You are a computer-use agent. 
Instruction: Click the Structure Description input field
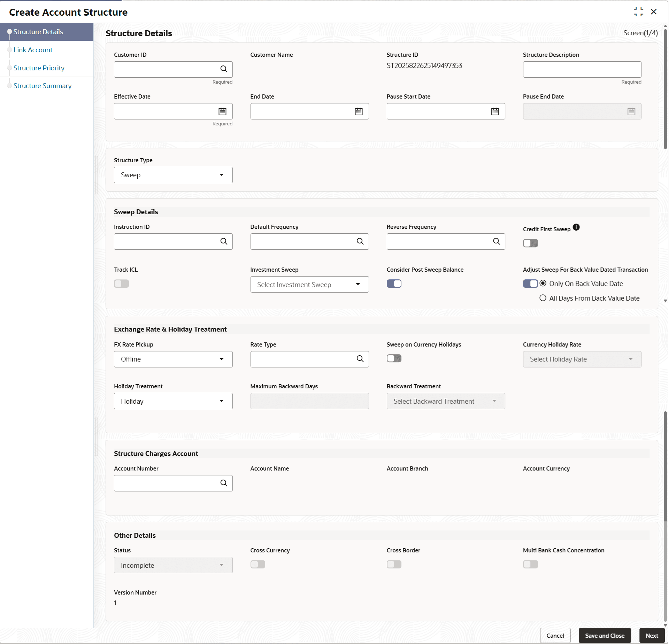[582, 69]
